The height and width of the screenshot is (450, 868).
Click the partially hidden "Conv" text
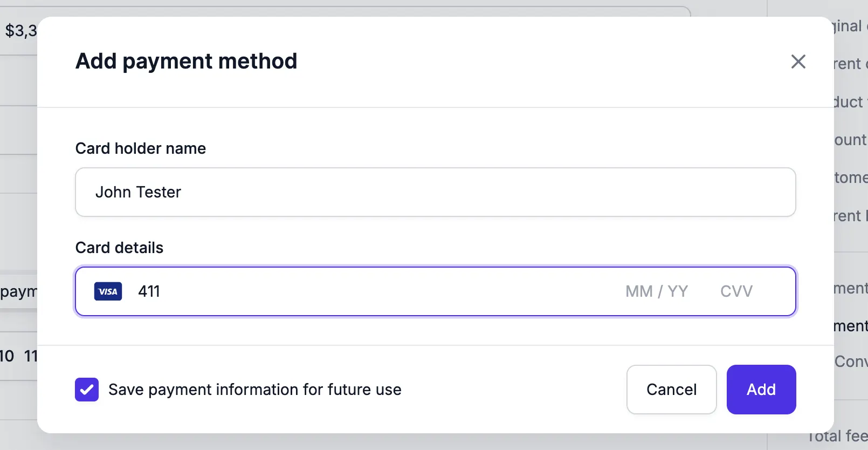[x=851, y=362]
